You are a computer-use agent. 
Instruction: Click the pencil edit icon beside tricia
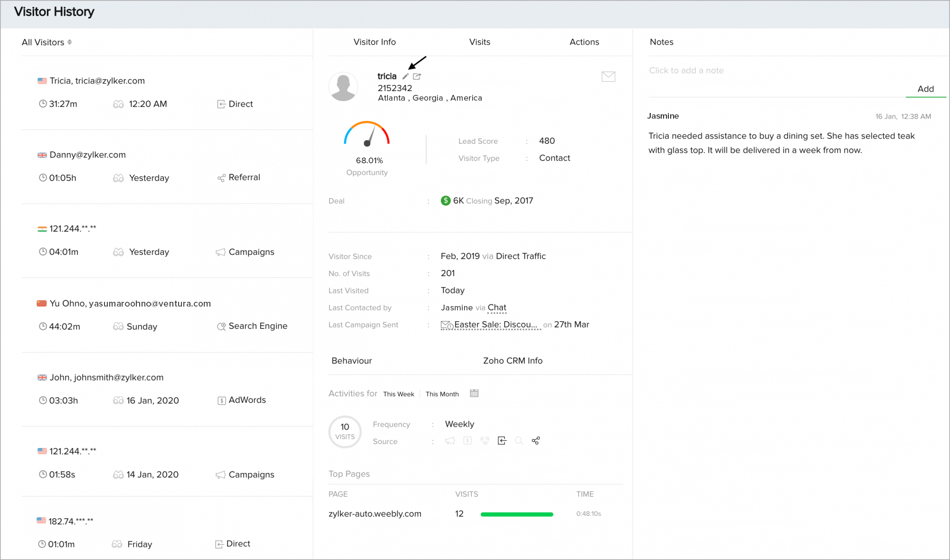pos(406,76)
